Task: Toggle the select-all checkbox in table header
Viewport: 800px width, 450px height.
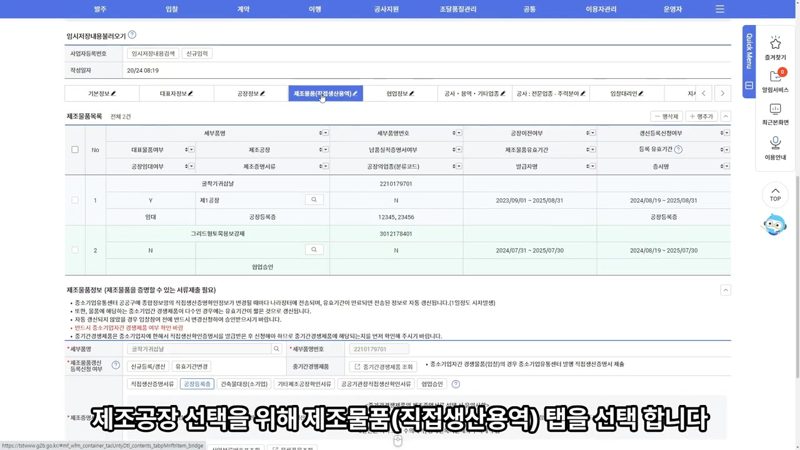Action: [x=75, y=149]
